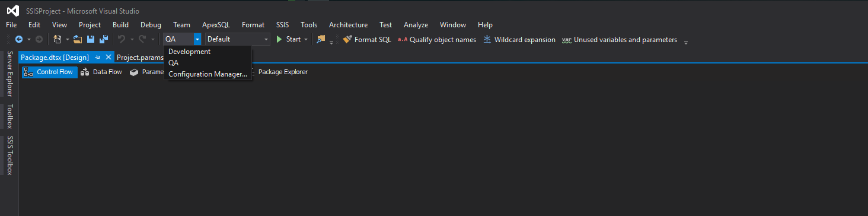Open the Find in Files icon

(321, 39)
